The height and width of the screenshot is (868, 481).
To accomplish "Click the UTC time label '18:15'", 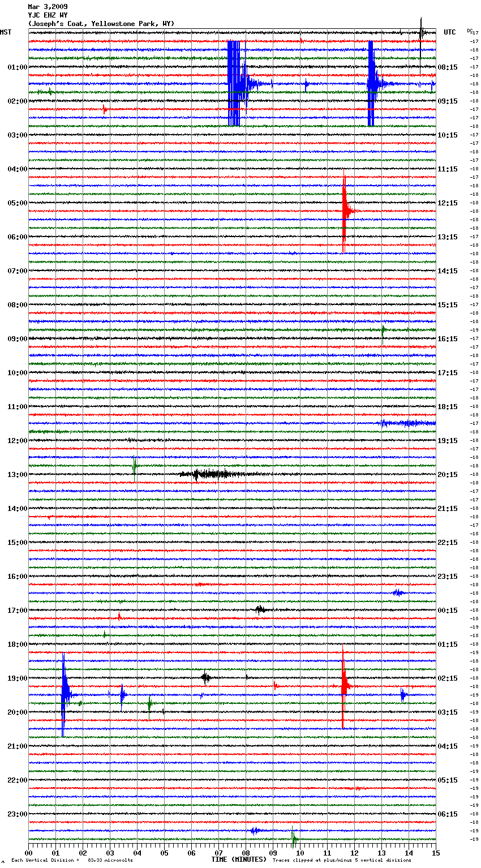I will pyautogui.click(x=448, y=407).
